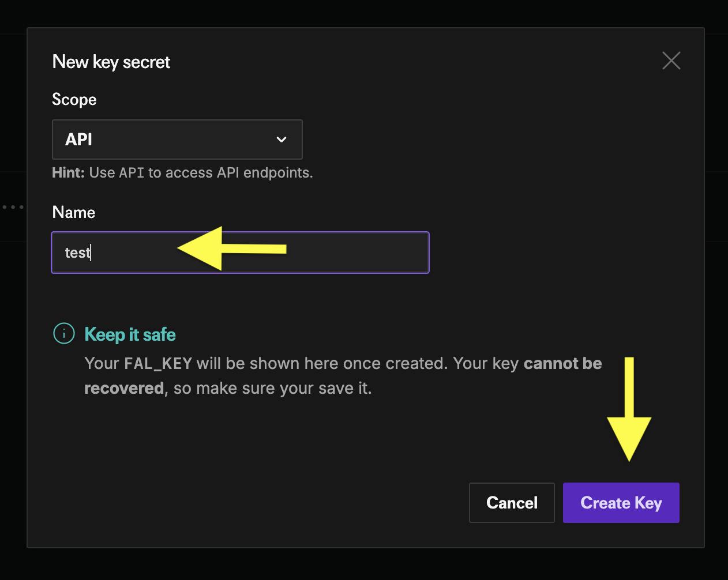Place cursor on the typed text 'test'
Screen dimensions: 728x580
[77, 253]
